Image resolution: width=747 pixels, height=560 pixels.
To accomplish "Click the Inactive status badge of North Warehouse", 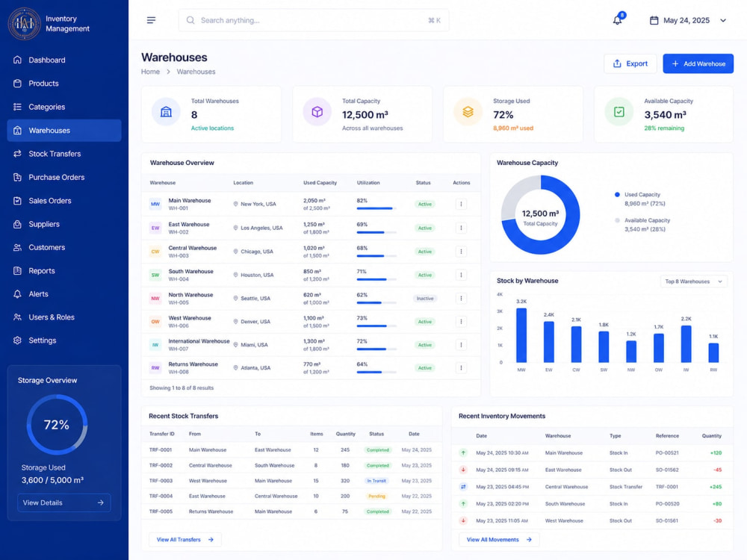I will point(425,299).
